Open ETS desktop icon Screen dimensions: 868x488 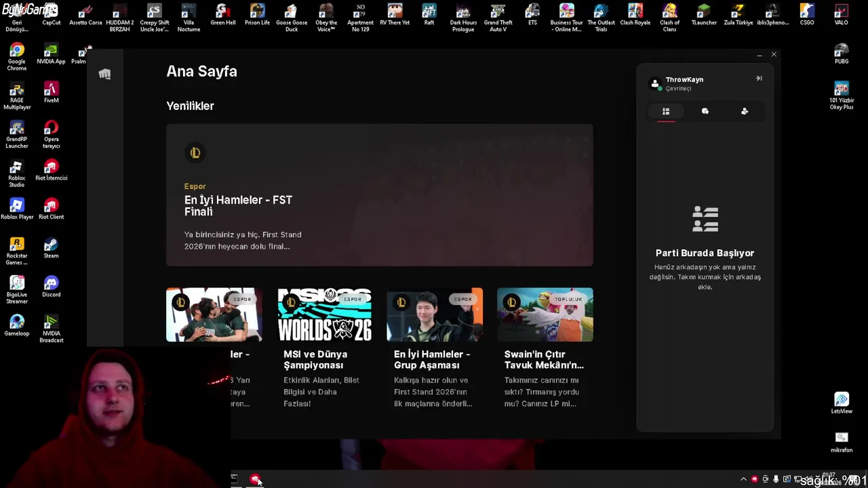(532, 15)
